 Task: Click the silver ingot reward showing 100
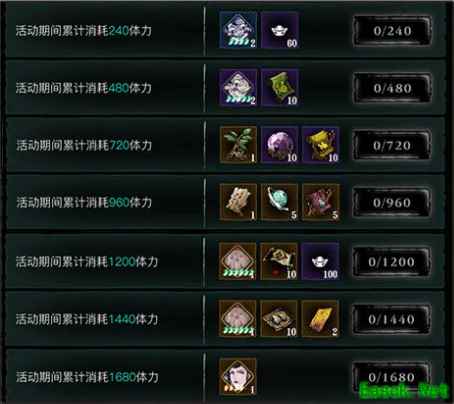pos(320,261)
